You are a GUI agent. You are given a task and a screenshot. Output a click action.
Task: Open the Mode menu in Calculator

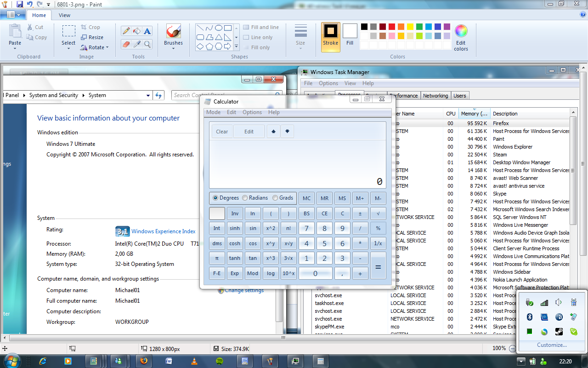(213, 112)
